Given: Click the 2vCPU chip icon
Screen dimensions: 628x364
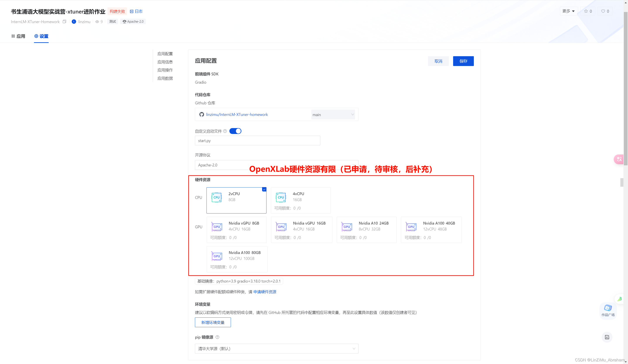Looking at the screenshot, I should click(216, 197).
